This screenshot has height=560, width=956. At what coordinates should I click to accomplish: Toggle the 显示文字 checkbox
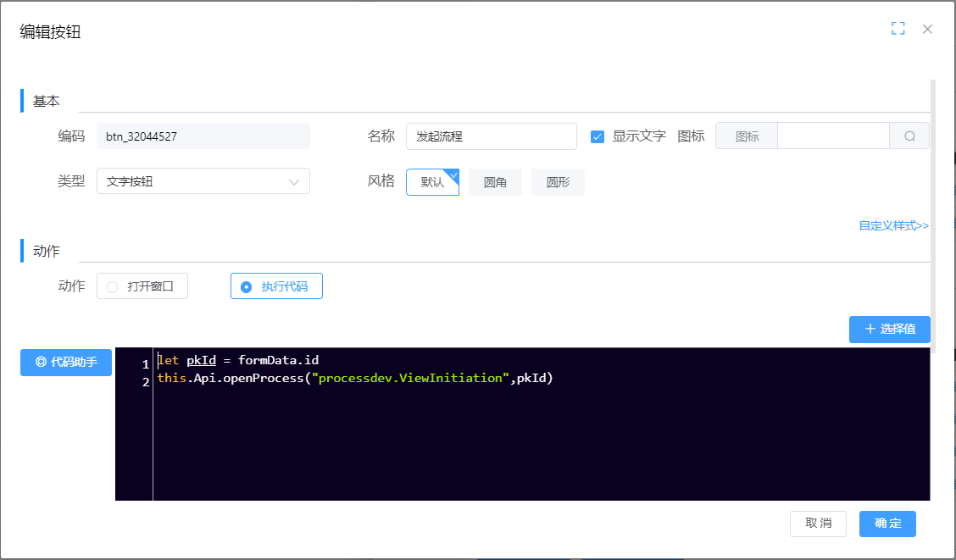597,136
